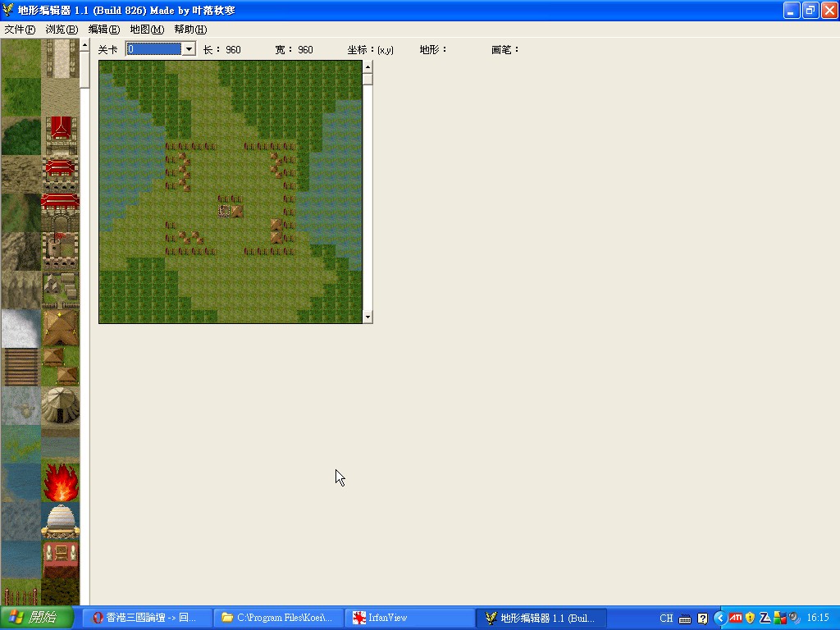The height and width of the screenshot is (630, 840).
Task: Switch to the IrfanView taskbar button
Action: 409,618
